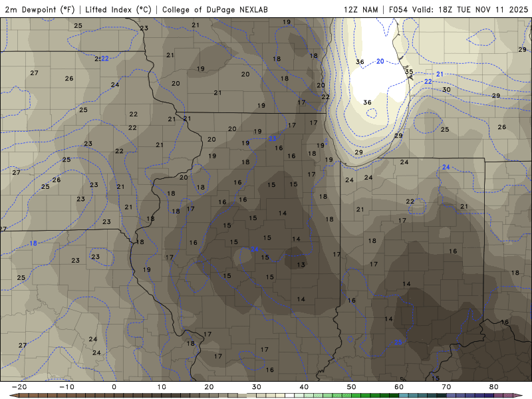
Task: Select the '40' label on the color scale
Action: 304,387
